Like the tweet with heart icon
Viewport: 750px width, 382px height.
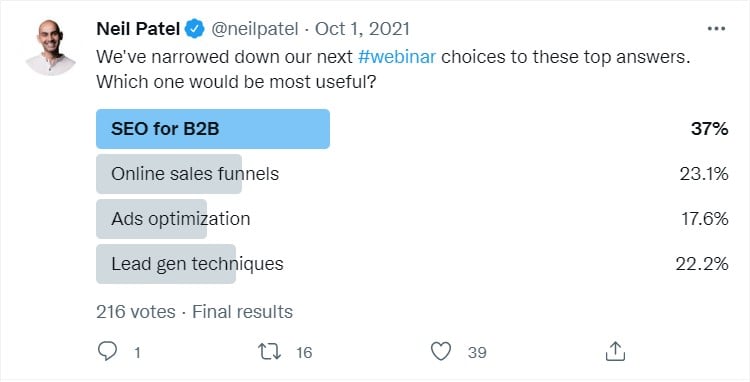[x=441, y=351]
